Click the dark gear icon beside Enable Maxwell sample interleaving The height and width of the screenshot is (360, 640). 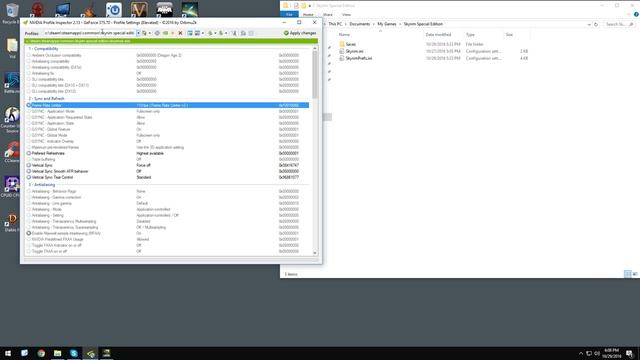(29, 233)
